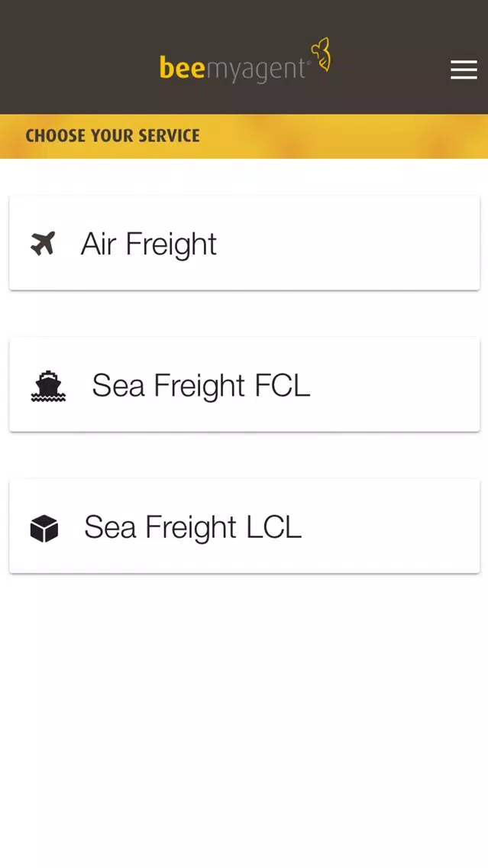
Task: Click the 'Sea Freight FCL' text label
Action: coord(201,385)
